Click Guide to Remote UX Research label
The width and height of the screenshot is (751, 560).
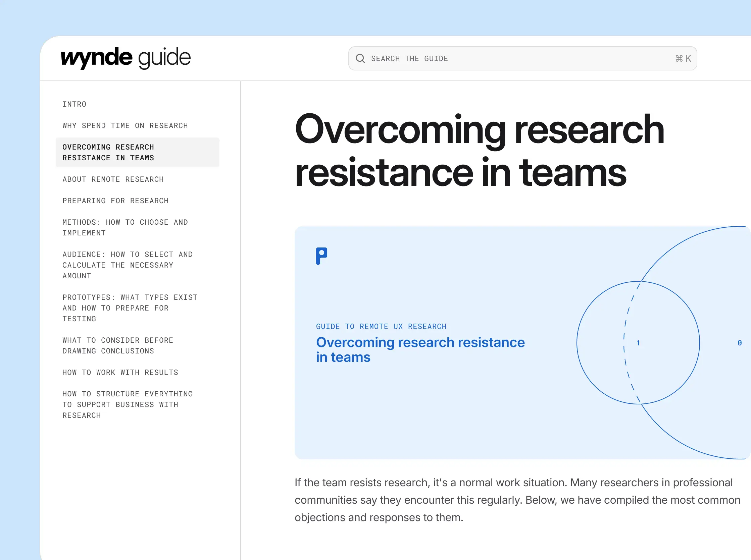[x=381, y=326]
